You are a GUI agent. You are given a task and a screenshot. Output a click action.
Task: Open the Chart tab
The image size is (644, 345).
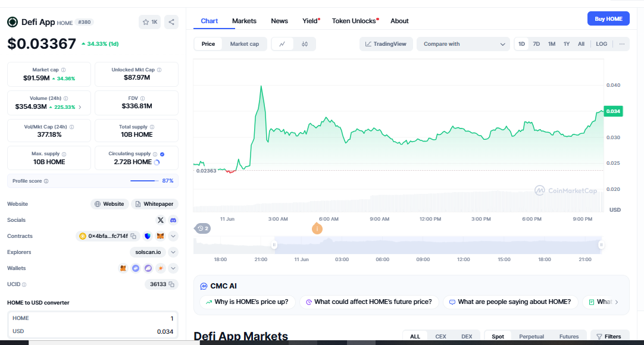tap(209, 21)
